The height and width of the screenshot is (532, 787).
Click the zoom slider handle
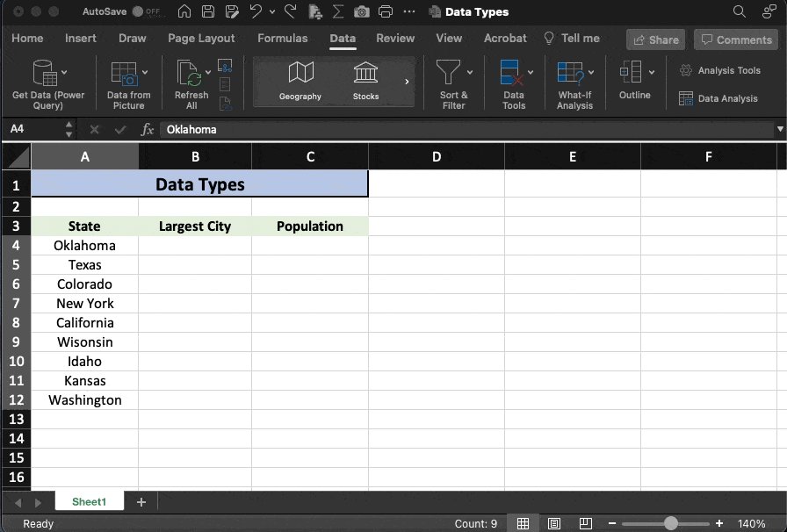click(670, 523)
